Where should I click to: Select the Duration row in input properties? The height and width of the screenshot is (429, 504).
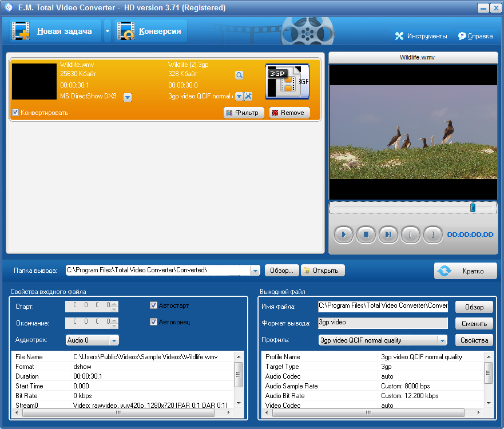click(123, 376)
